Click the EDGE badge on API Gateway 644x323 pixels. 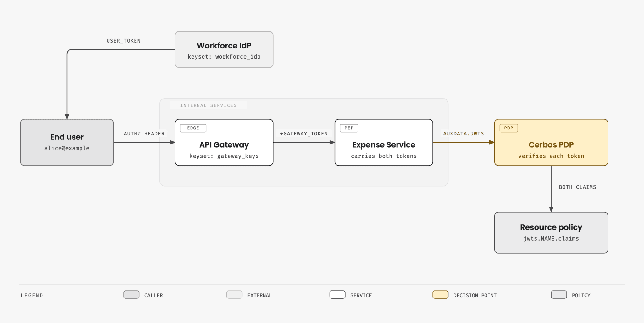[x=193, y=128]
